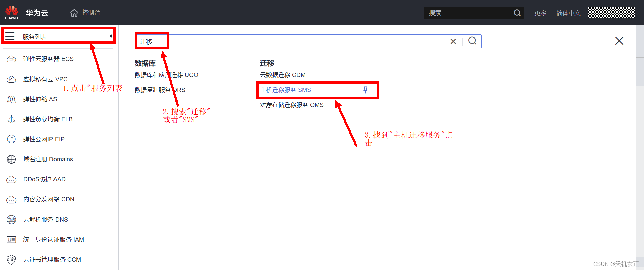Viewport: 644px width, 270px height.
Task: Open the 更多 menu
Action: [x=540, y=13]
